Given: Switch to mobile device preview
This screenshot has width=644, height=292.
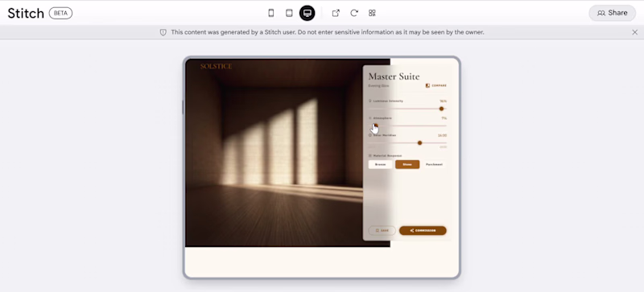Looking at the screenshot, I should pos(270,13).
